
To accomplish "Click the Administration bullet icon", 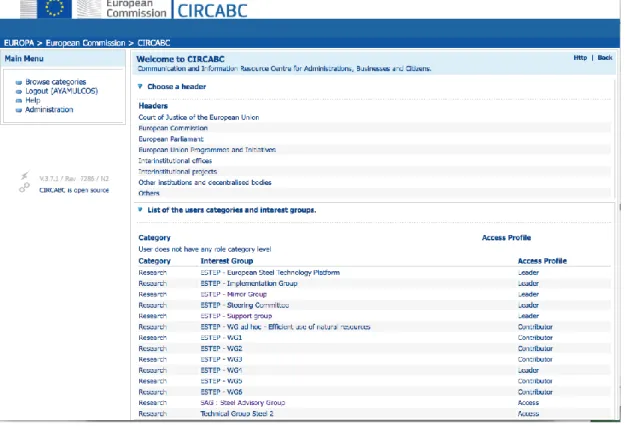I will (19, 110).
